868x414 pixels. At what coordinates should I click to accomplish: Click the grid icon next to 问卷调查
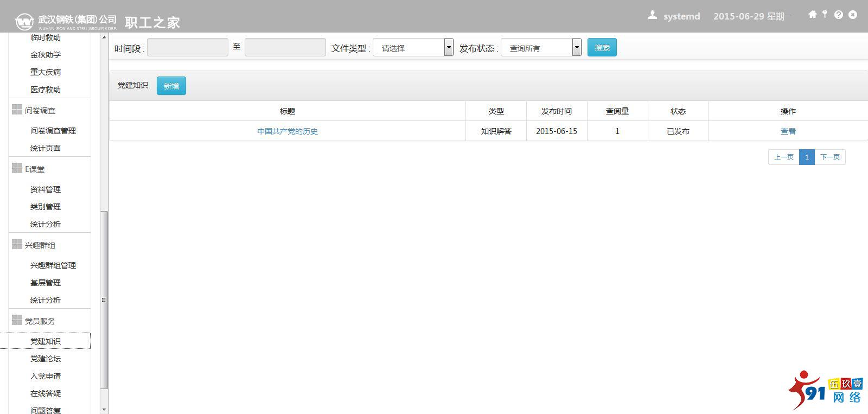point(17,110)
